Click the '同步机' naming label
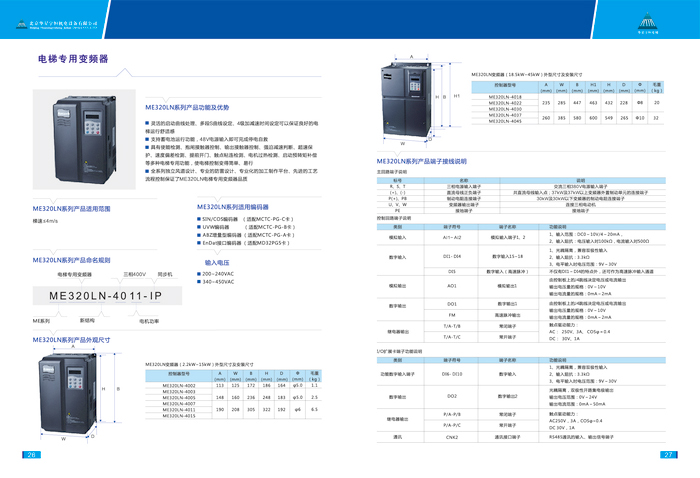 click(165, 274)
